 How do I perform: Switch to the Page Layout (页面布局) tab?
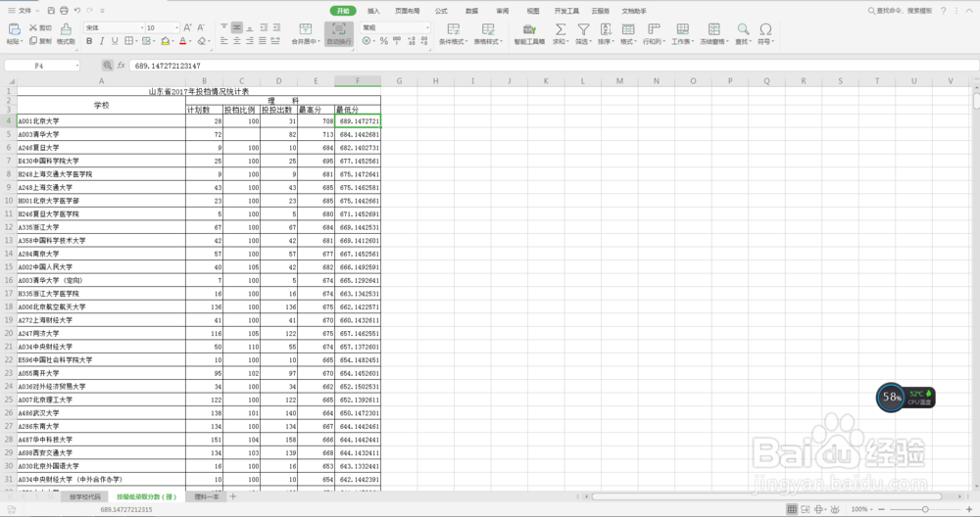(407, 11)
